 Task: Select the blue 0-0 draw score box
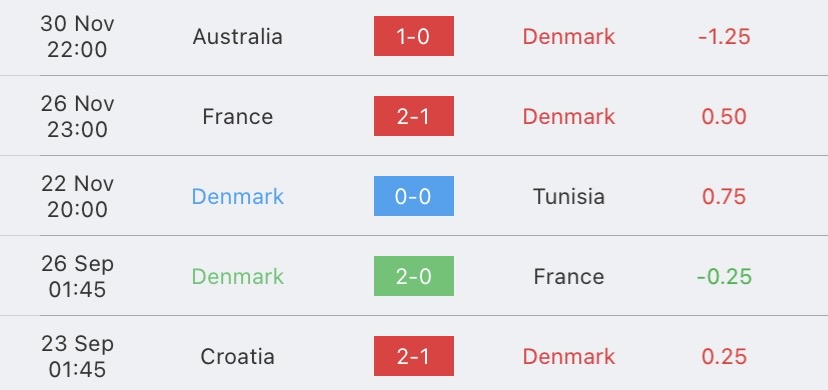(413, 196)
